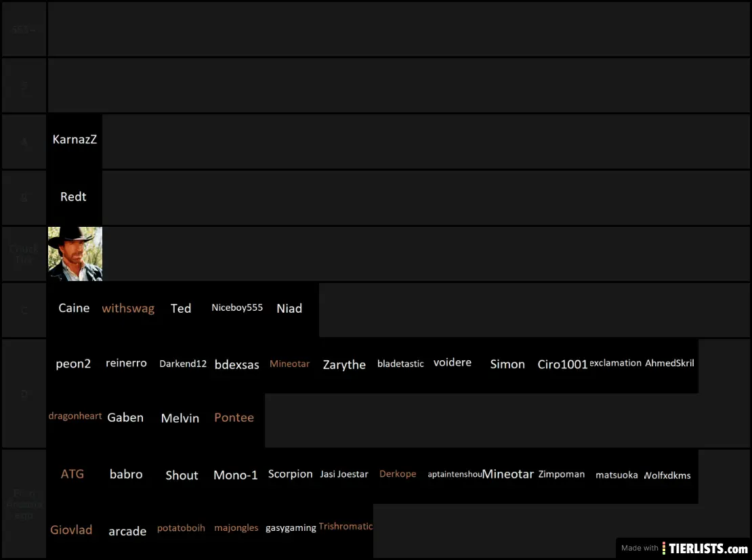752x560 pixels.
Task: Select the Niceboy555 name tile
Action: [x=237, y=308]
